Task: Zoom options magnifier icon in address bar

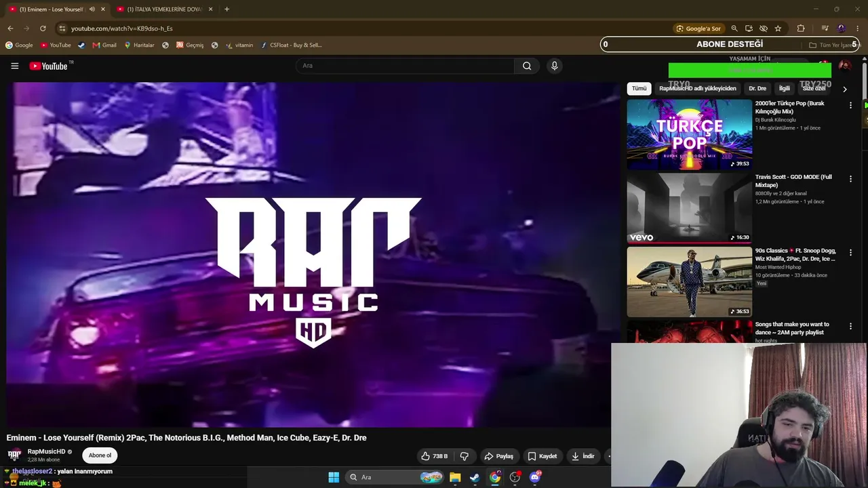Action: coord(734,28)
